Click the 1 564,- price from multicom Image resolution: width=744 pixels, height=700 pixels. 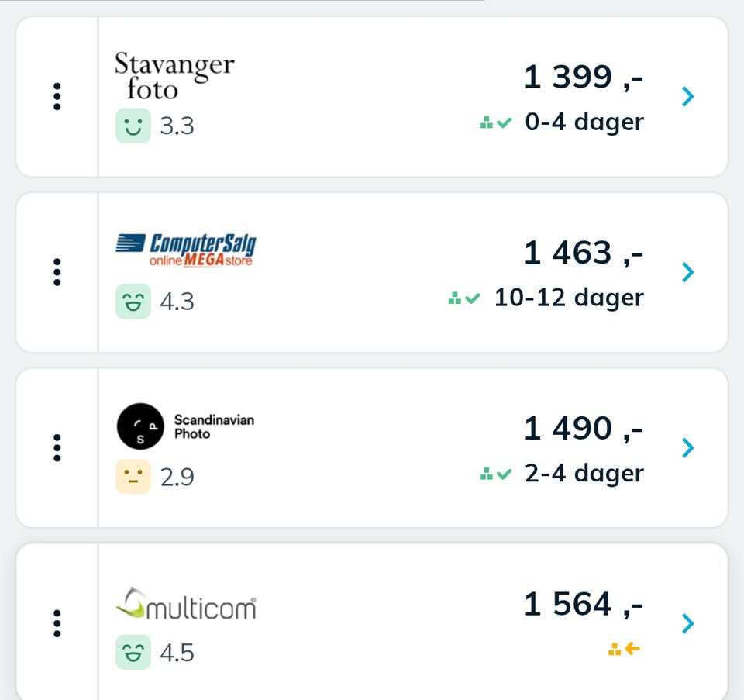coord(583,604)
